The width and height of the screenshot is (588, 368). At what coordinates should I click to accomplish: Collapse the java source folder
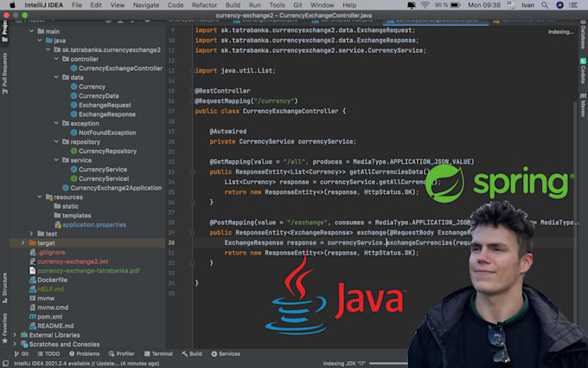tap(40, 40)
